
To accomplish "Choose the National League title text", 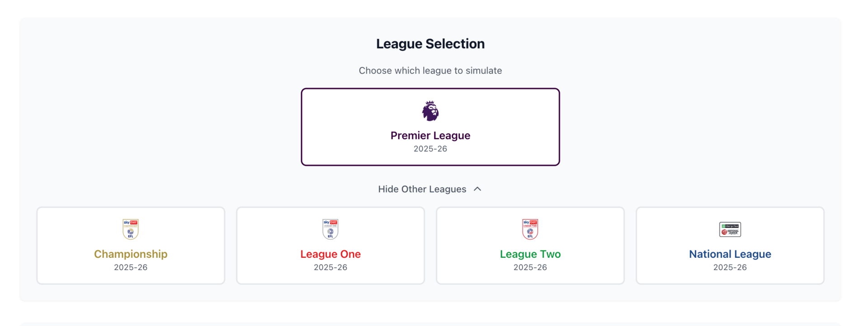I will [x=730, y=254].
